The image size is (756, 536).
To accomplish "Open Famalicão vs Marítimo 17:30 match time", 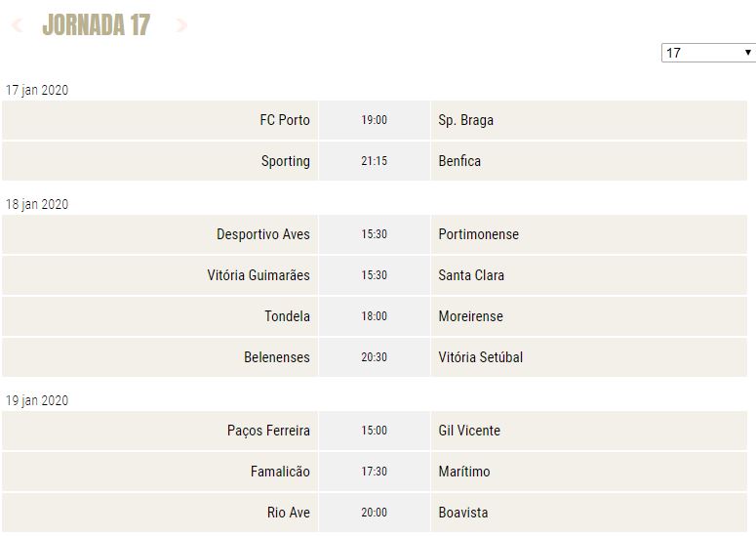I will pos(375,472).
